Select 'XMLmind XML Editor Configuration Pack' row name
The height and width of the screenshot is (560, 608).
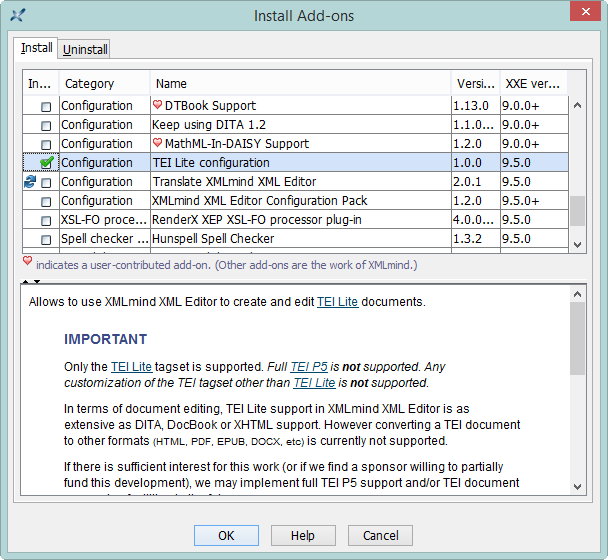point(259,200)
